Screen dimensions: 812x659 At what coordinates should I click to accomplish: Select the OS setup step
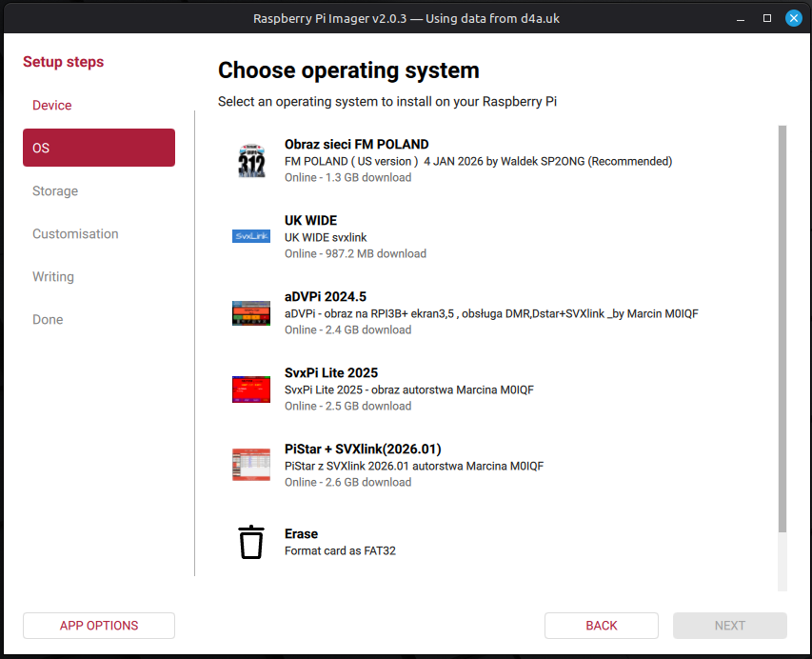click(x=99, y=148)
